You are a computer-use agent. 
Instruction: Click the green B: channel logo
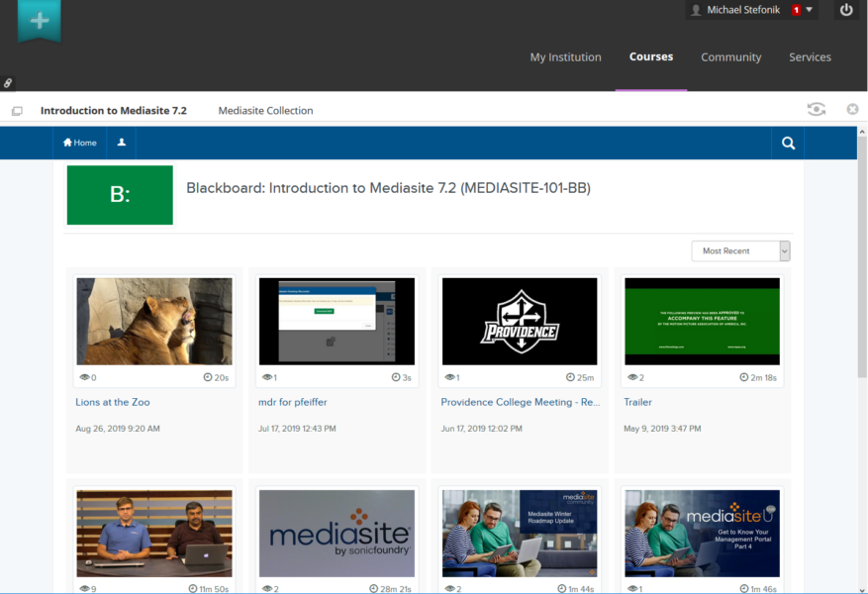pos(120,195)
